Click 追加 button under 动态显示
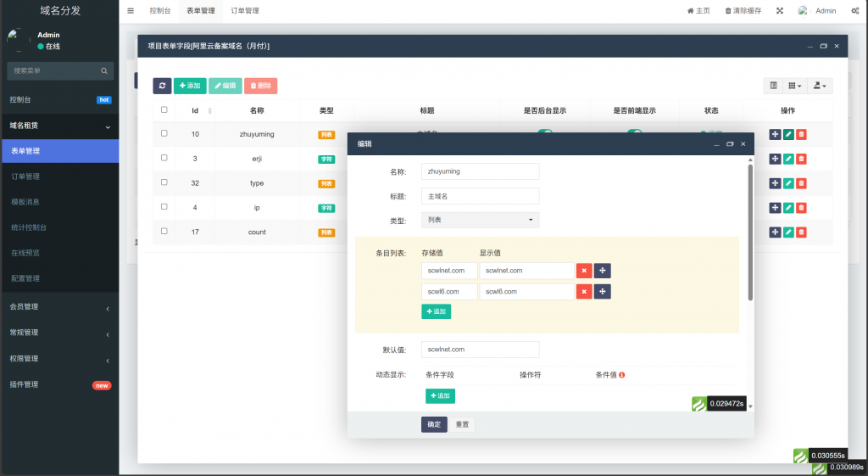This screenshot has width=868, height=476. coord(440,395)
